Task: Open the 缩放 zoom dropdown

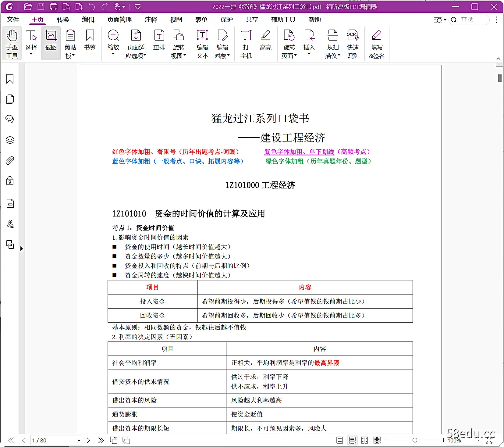Action: click(113, 54)
